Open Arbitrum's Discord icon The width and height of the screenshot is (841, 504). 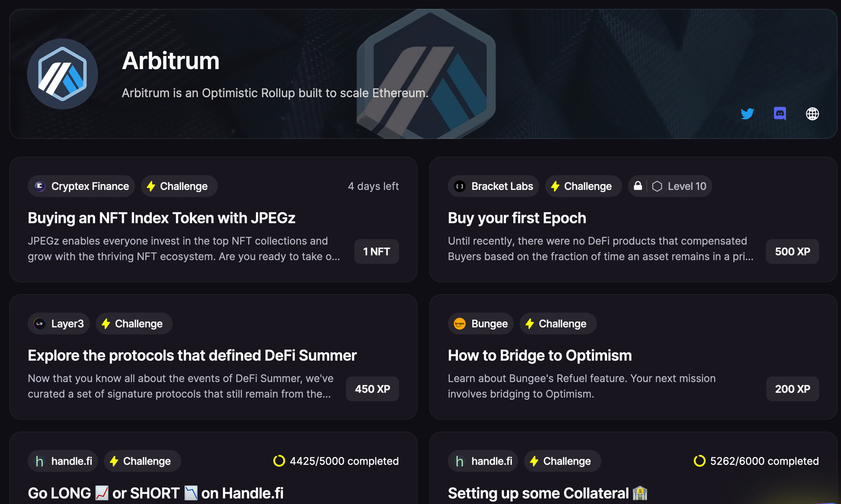[x=780, y=114]
